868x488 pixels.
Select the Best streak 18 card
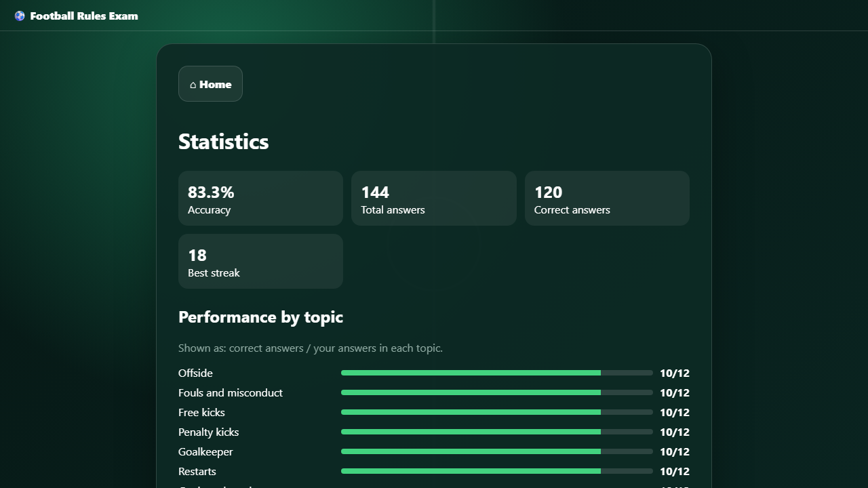click(260, 261)
